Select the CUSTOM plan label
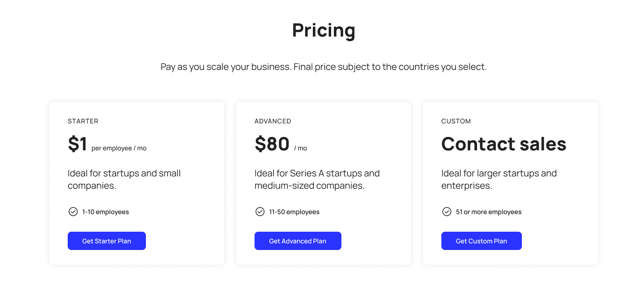 (456, 121)
